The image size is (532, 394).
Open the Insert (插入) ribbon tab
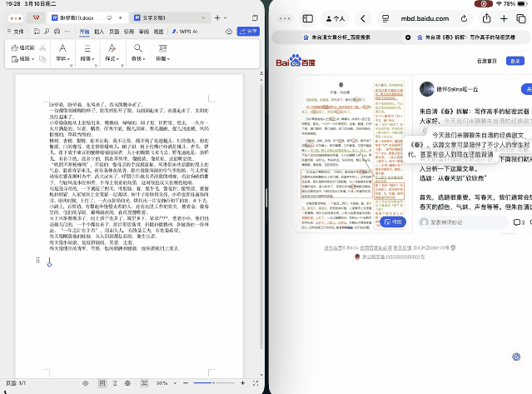[99, 32]
